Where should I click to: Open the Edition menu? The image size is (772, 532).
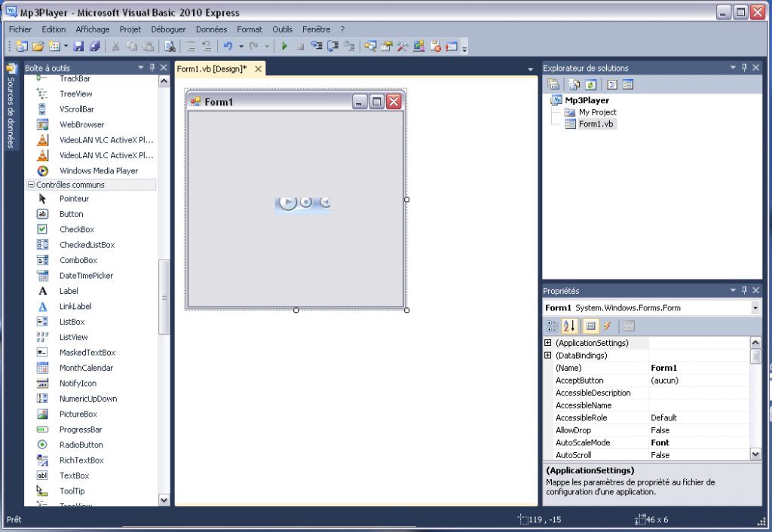tap(54, 29)
